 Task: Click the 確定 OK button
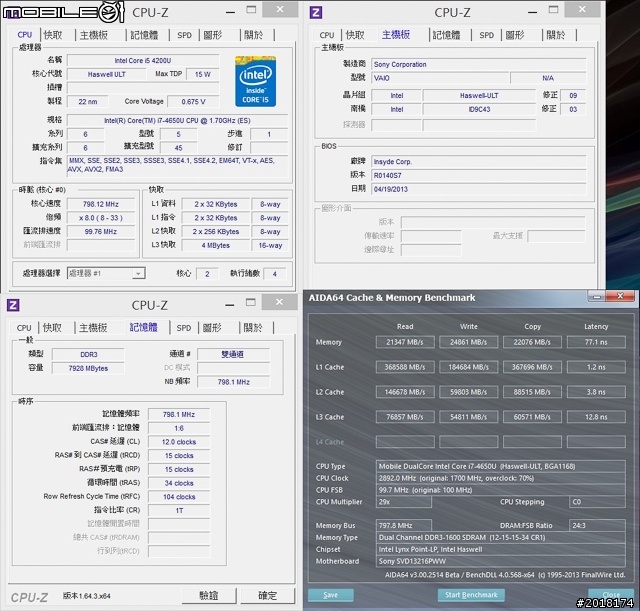pos(267,595)
